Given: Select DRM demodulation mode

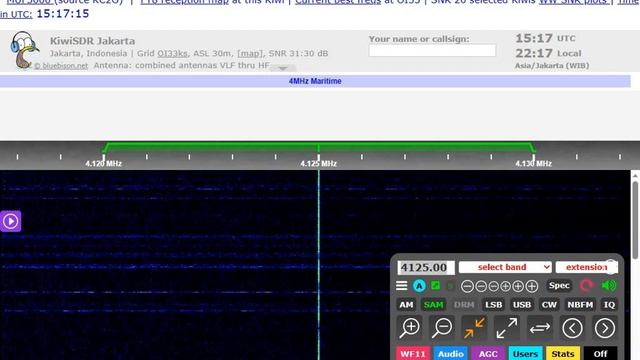Looking at the screenshot, I should click(x=464, y=304).
